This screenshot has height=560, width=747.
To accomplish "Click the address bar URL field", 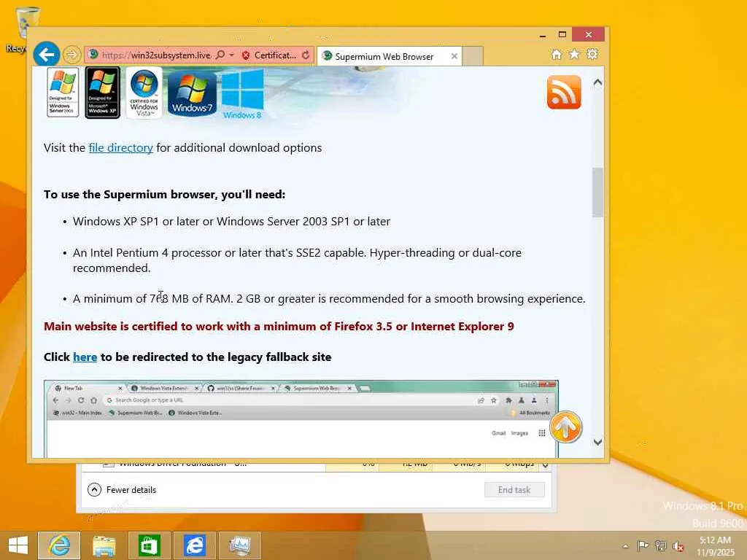I will [156, 55].
